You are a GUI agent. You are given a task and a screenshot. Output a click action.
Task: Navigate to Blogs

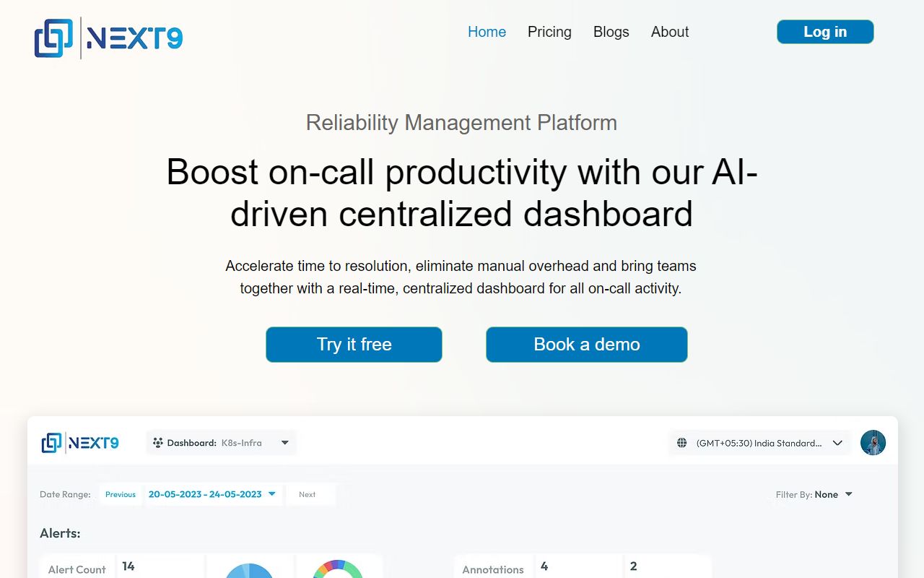611,32
